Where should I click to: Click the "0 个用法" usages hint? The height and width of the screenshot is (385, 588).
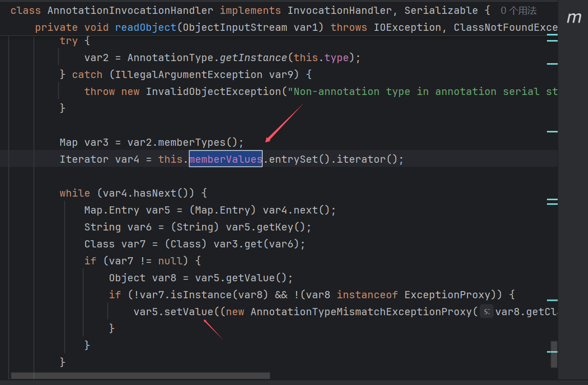pos(519,10)
